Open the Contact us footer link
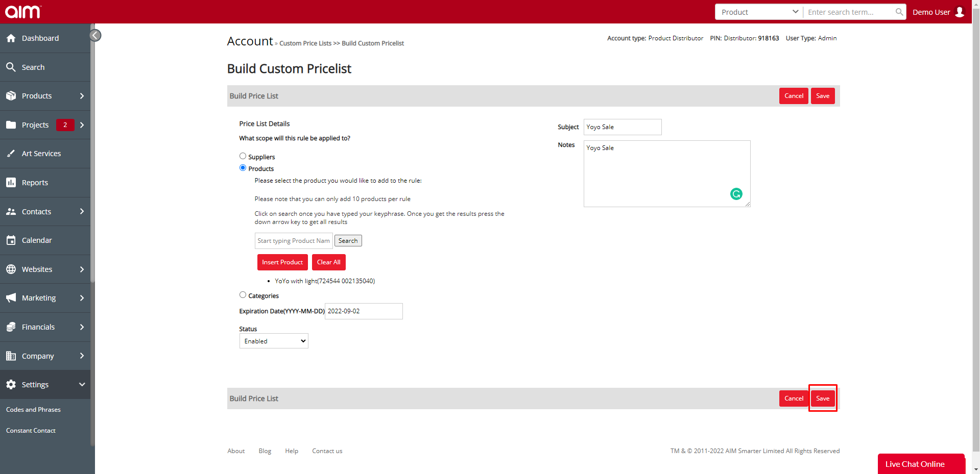Viewport: 980px width, 474px height. (x=327, y=451)
